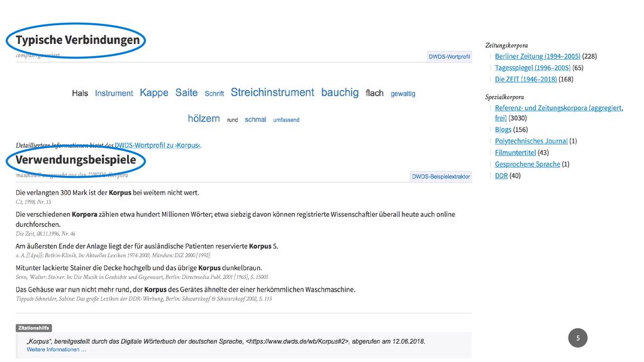Click the Typische Verbindungen heading
644x362 pixels.
pos(77,40)
